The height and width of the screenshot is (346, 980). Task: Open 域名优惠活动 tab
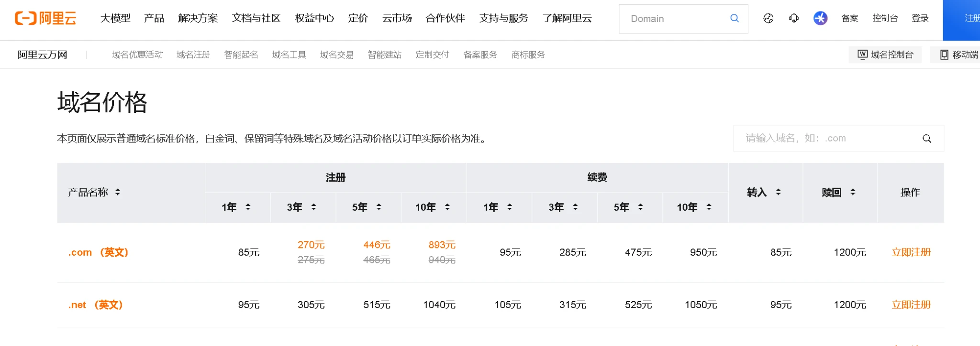[137, 55]
